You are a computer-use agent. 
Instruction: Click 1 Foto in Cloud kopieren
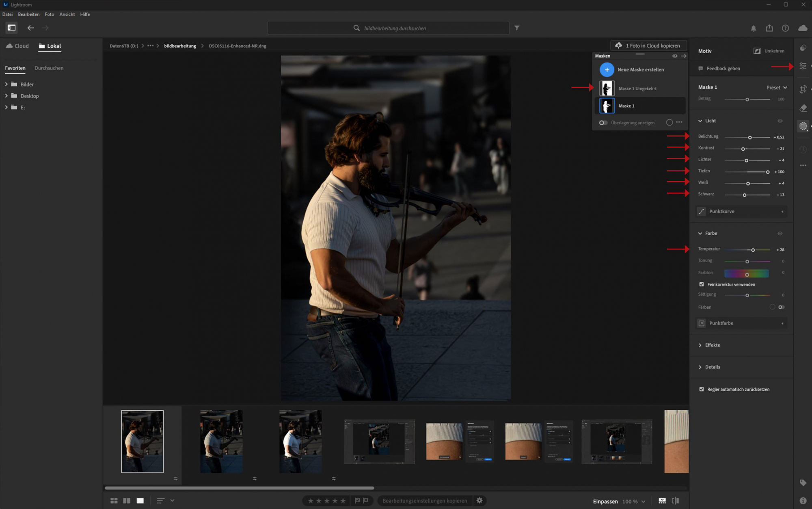pyautogui.click(x=648, y=45)
